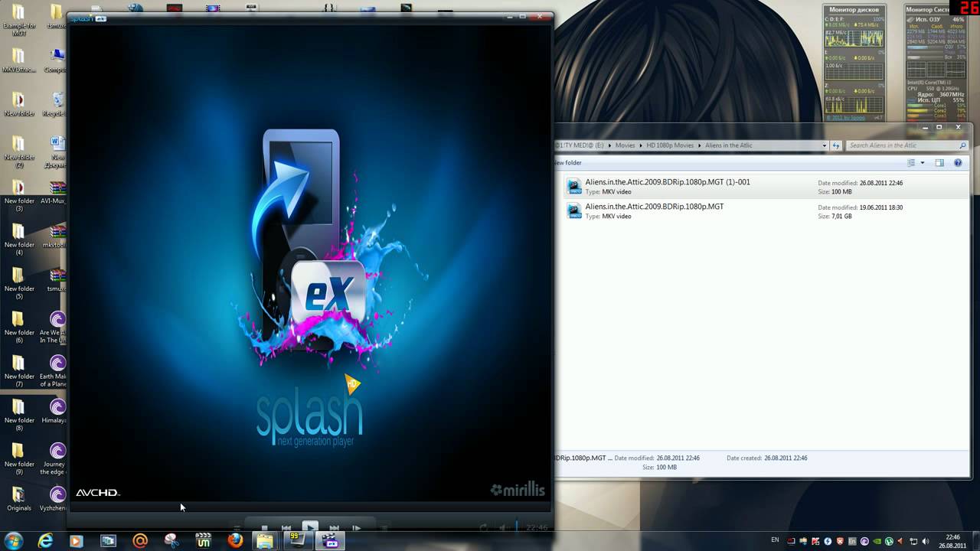Open the MKVToolnix clapperboard taskbar icon
The image size is (980, 551).
click(x=203, y=541)
